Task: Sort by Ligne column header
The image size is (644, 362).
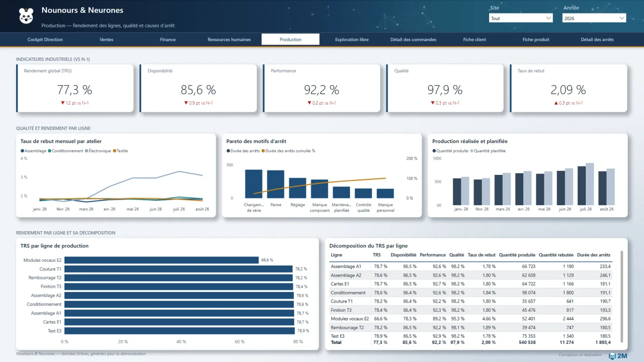Action: (336, 255)
